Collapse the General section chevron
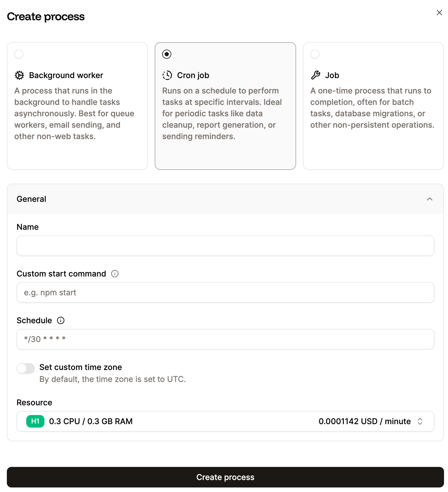 430,199
